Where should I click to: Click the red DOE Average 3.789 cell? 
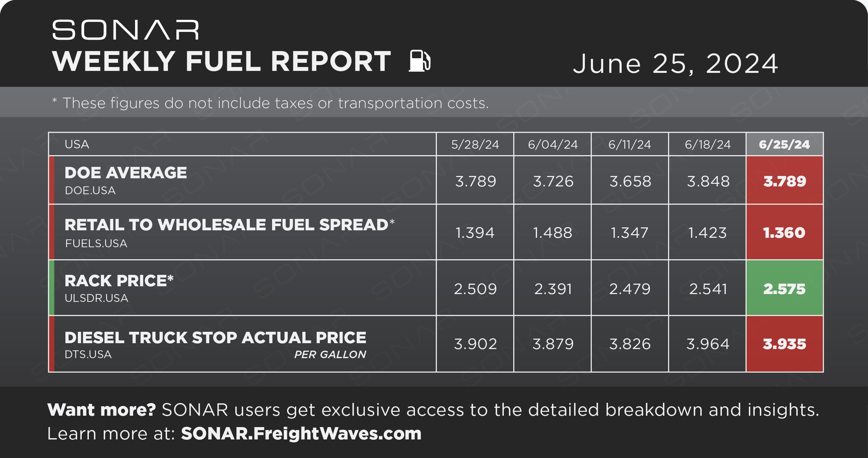784,180
